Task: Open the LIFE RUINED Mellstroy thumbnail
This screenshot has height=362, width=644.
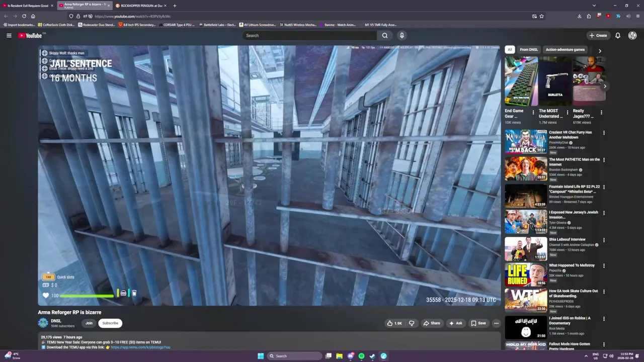Action: pyautogui.click(x=526, y=275)
